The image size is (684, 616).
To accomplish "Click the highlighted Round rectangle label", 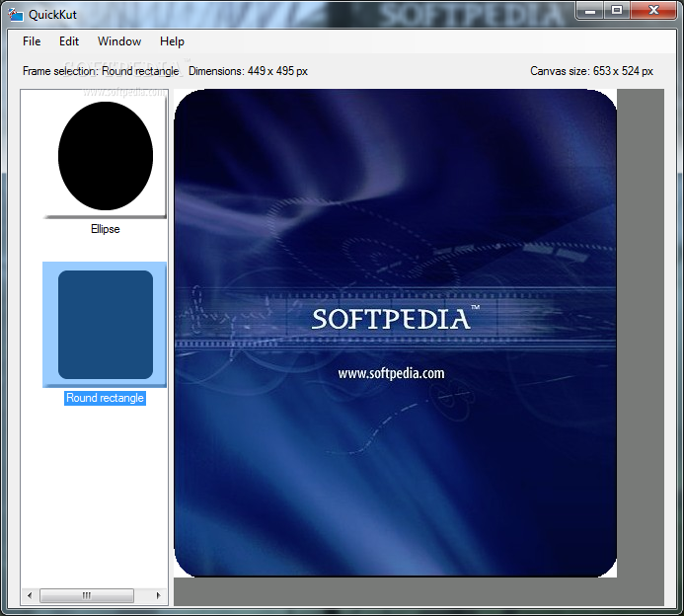I will click(x=106, y=398).
